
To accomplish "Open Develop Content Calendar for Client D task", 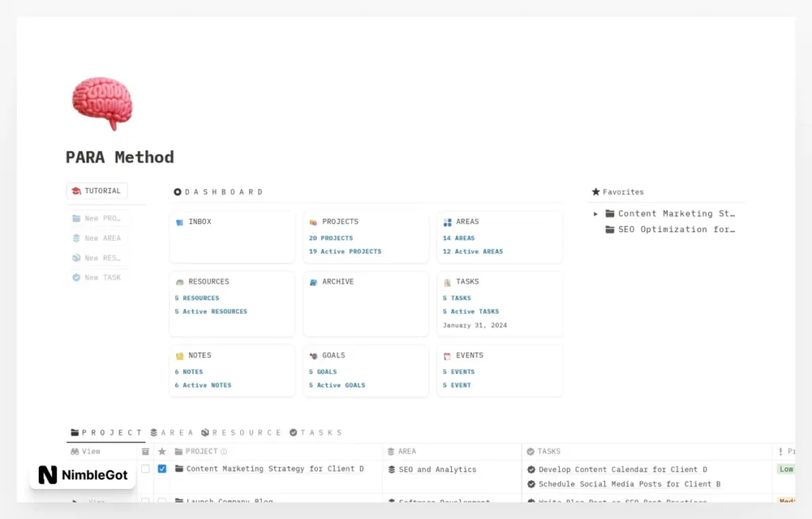I will click(x=622, y=469).
